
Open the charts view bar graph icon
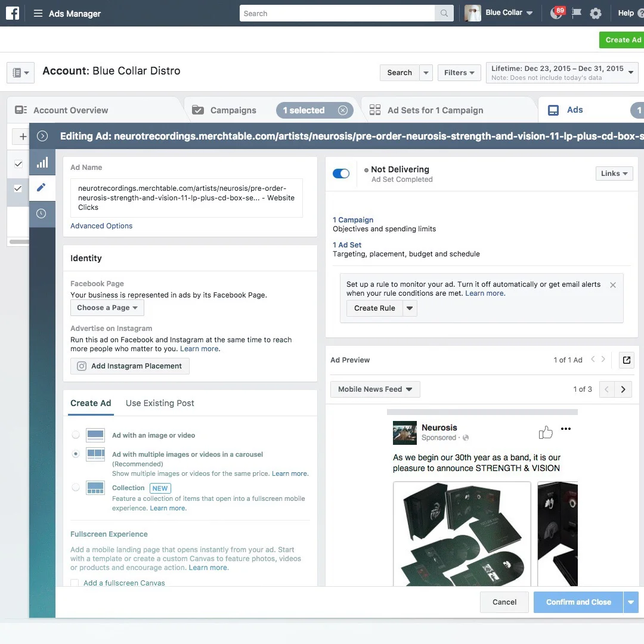pyautogui.click(x=42, y=163)
